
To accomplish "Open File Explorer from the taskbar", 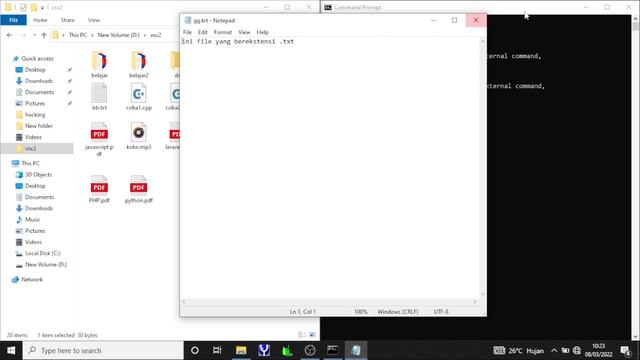I will [x=241, y=350].
